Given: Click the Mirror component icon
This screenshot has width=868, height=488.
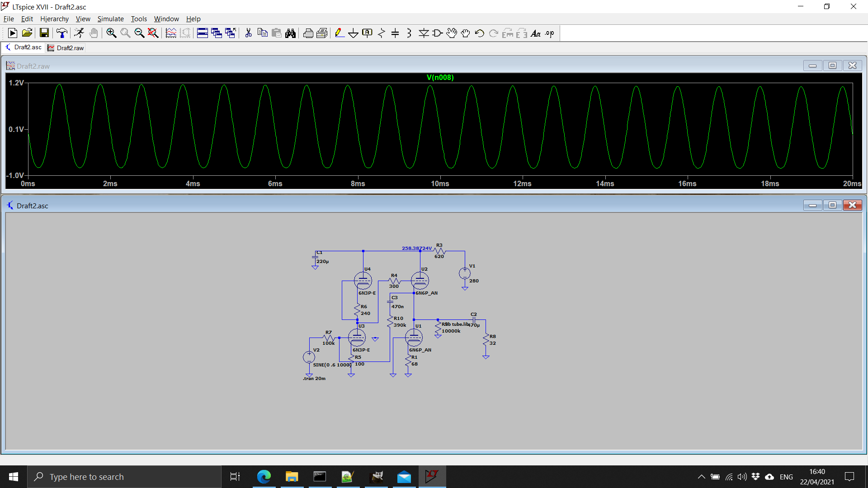Looking at the screenshot, I should click(522, 33).
